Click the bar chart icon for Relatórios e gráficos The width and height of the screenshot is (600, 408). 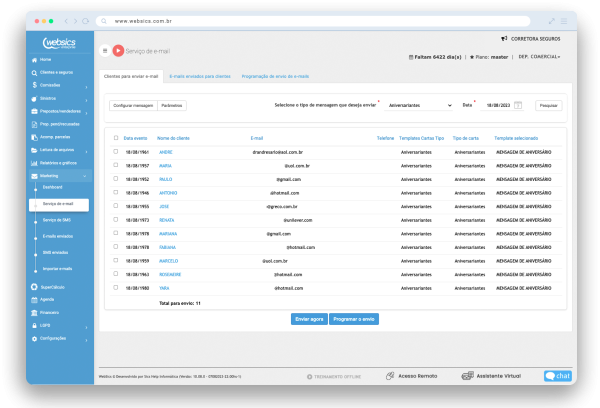click(x=34, y=163)
